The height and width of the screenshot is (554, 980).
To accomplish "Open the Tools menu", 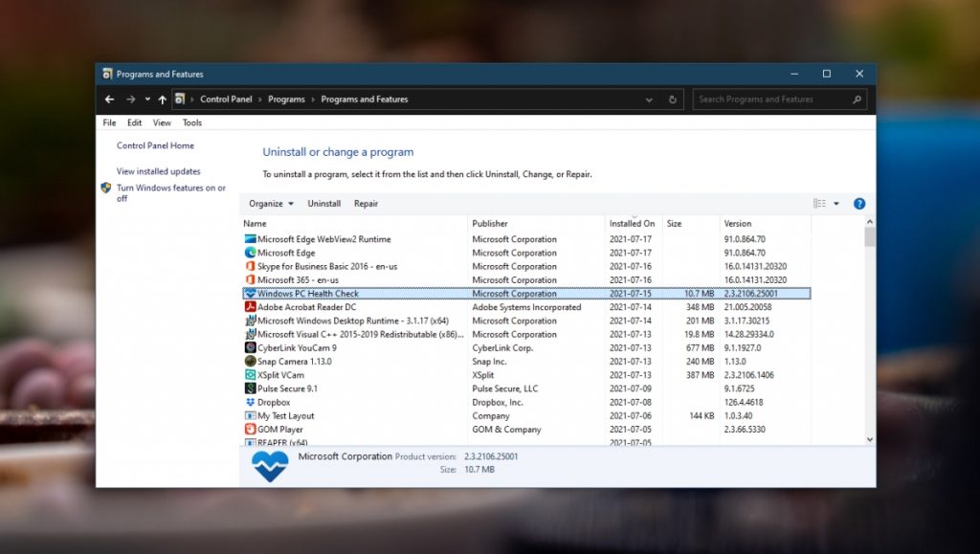I will pos(191,122).
